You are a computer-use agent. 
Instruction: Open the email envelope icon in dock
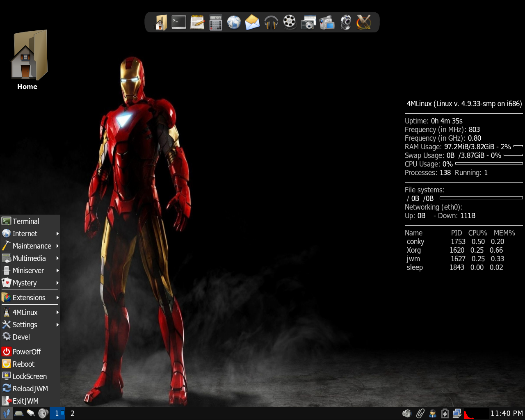point(252,22)
